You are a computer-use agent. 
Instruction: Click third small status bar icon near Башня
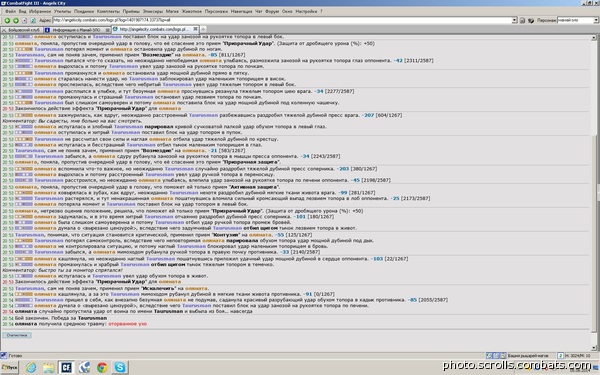(x=503, y=356)
